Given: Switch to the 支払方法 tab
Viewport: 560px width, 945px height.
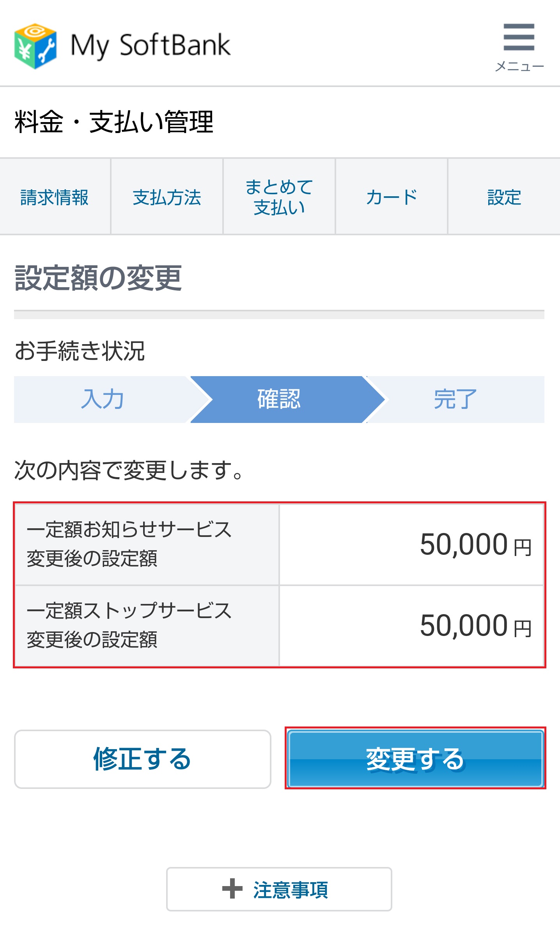Looking at the screenshot, I should (x=167, y=197).
